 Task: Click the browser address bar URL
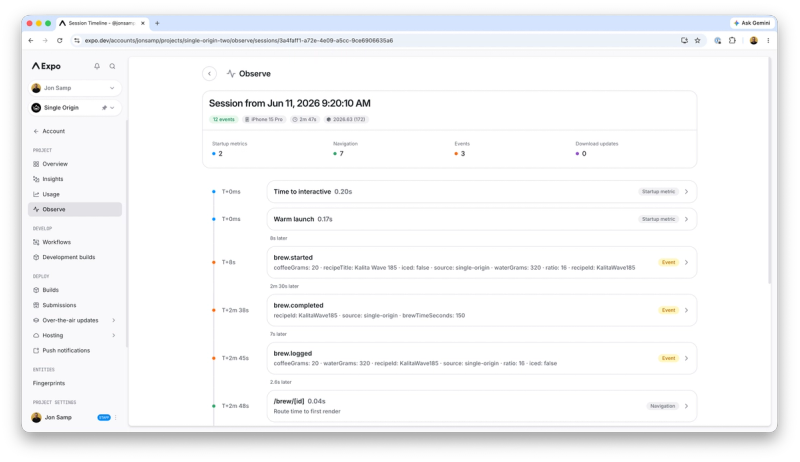pos(239,40)
